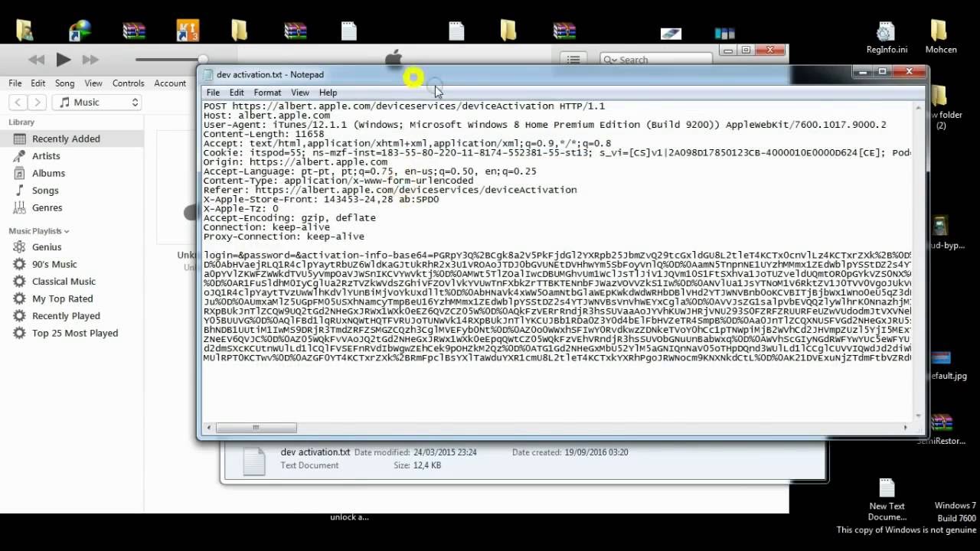Click Notepad horizontal scrollbar thumb
The height and width of the screenshot is (551, 980).
[x=256, y=428]
